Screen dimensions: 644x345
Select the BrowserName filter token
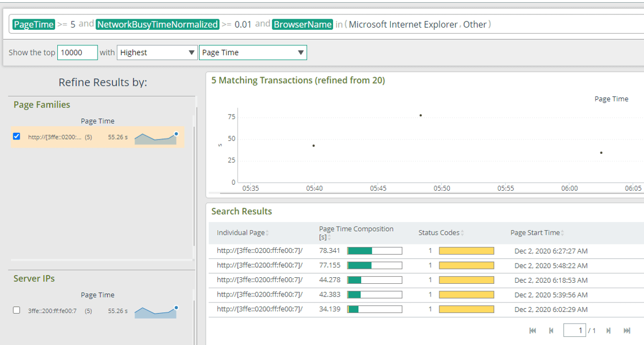click(x=302, y=24)
